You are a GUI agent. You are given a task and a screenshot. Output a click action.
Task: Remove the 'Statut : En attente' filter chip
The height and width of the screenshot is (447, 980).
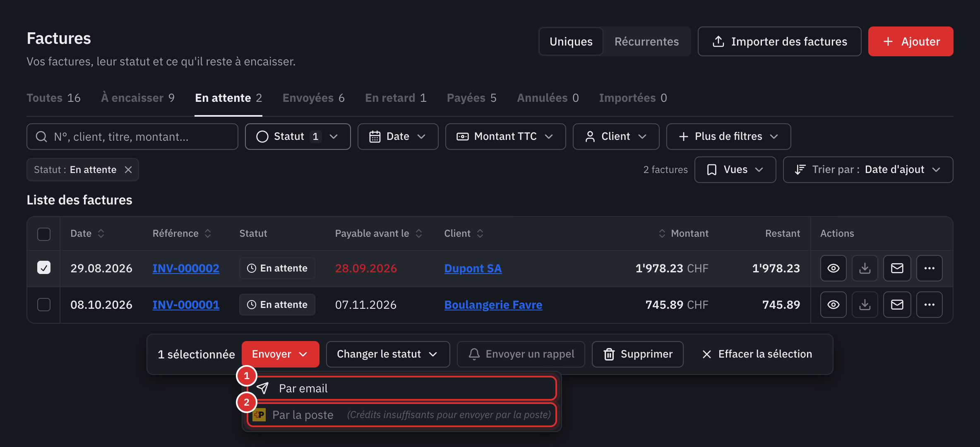(128, 170)
